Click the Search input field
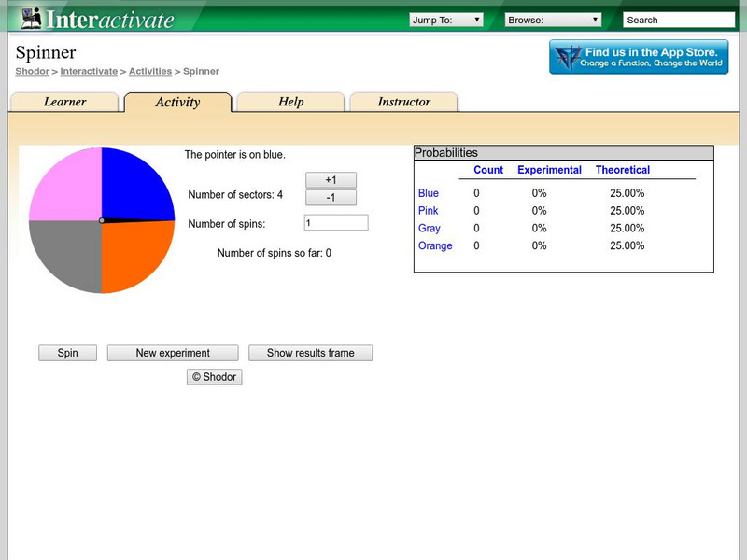 pyautogui.click(x=679, y=20)
